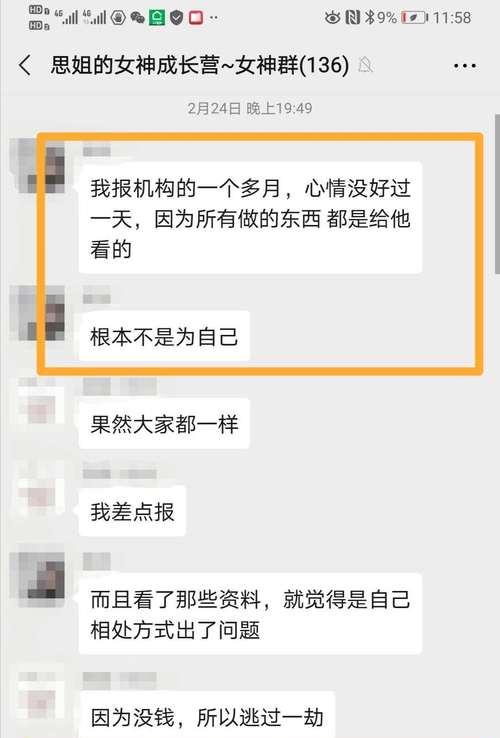The width and height of the screenshot is (500, 738).
Task: Tap the muted bell icon beside group name
Action: click(x=365, y=65)
